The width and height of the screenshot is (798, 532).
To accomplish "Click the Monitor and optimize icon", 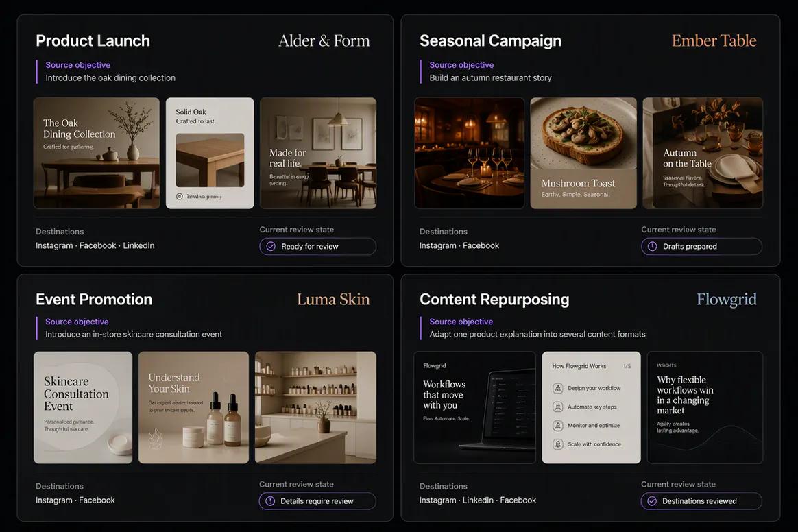I will click(558, 426).
